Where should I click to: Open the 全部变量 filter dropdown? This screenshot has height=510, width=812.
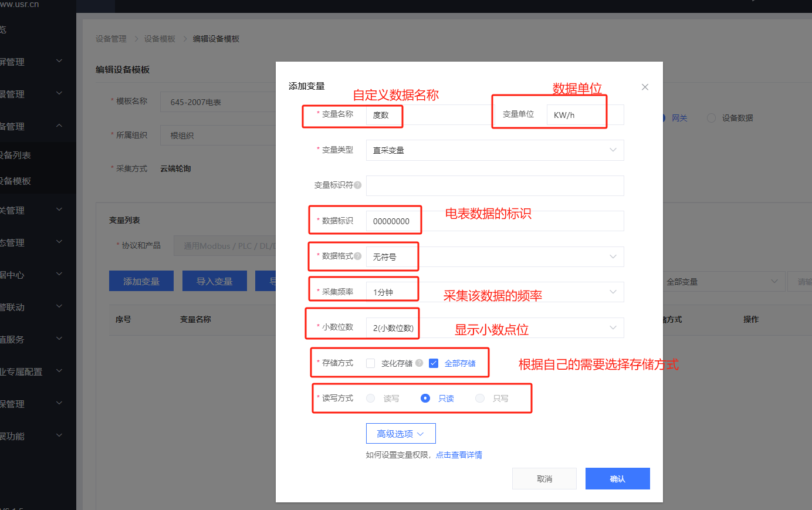pyautogui.click(x=722, y=282)
